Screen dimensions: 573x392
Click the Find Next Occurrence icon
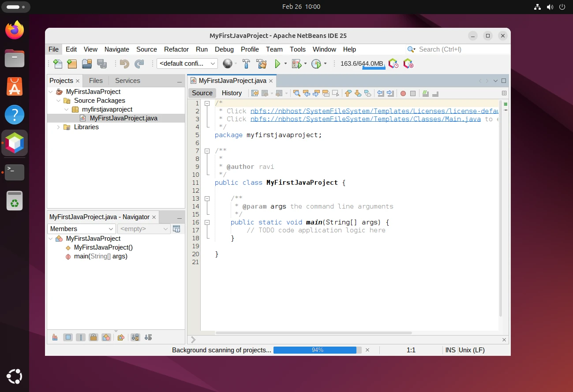316,93
